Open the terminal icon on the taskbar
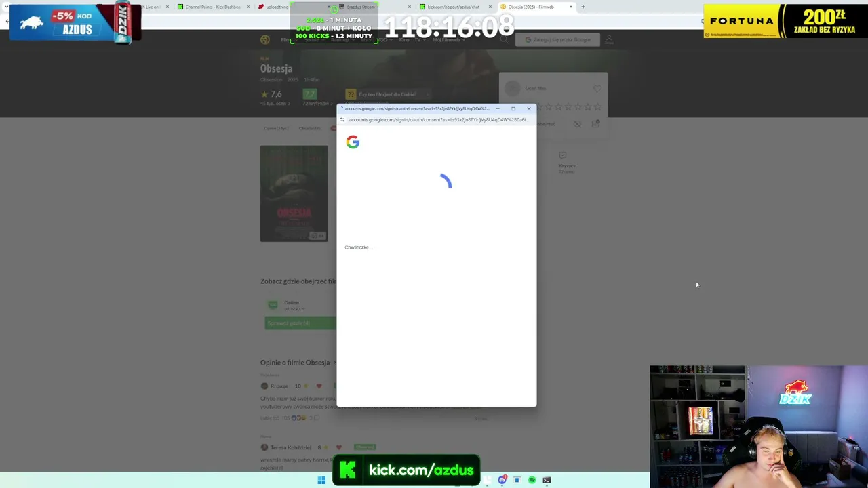The width and height of the screenshot is (868, 488). click(x=547, y=480)
